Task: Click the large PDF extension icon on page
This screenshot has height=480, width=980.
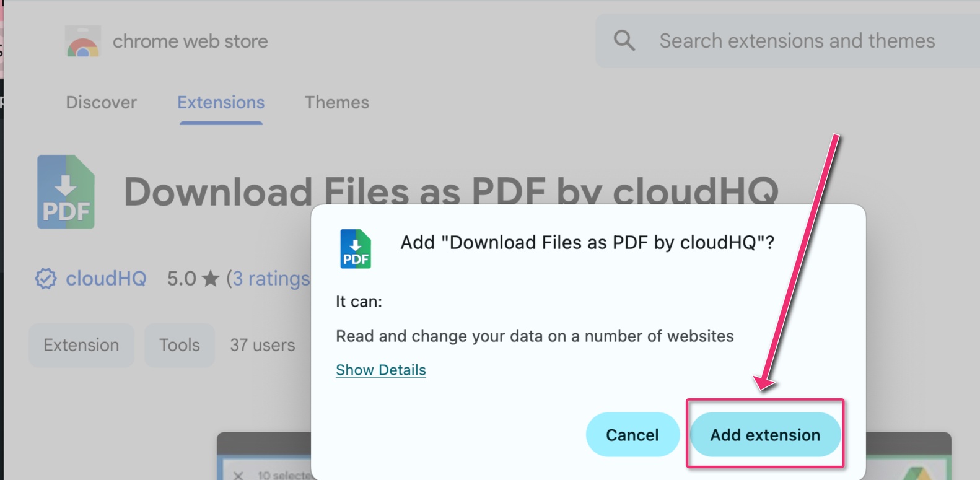Action: click(66, 192)
